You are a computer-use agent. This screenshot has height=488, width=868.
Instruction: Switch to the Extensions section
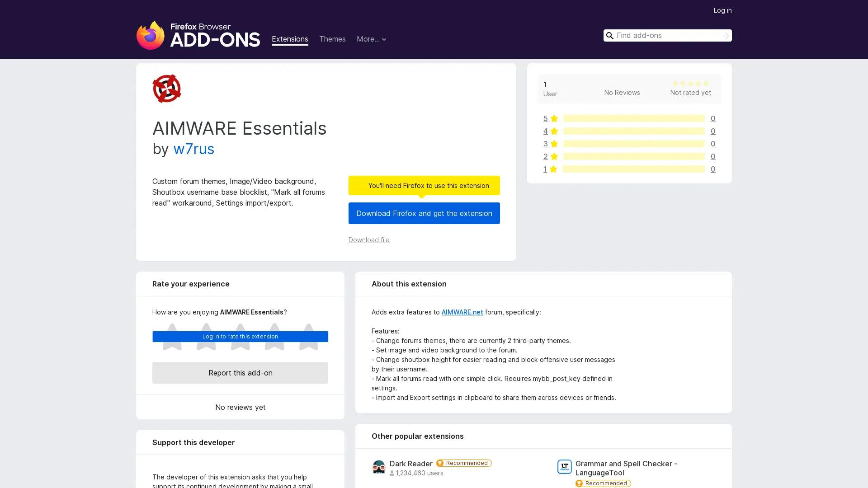click(x=290, y=39)
